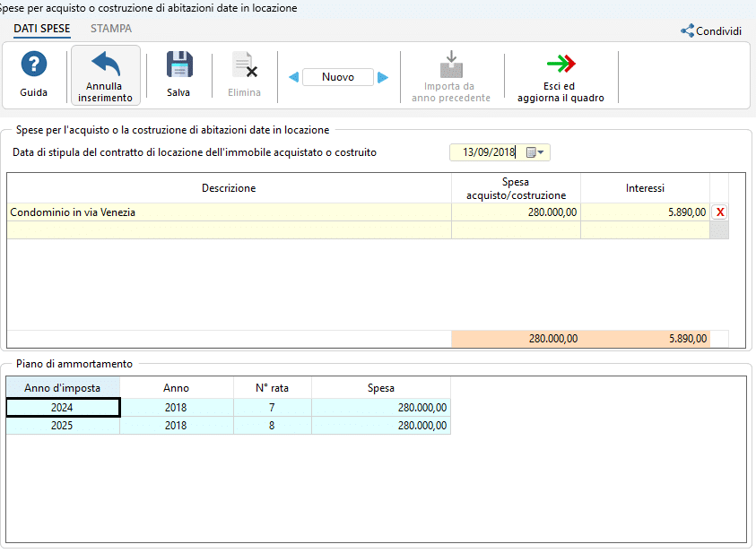756x553 pixels.
Task: Click the Elimina document icon
Action: click(245, 65)
